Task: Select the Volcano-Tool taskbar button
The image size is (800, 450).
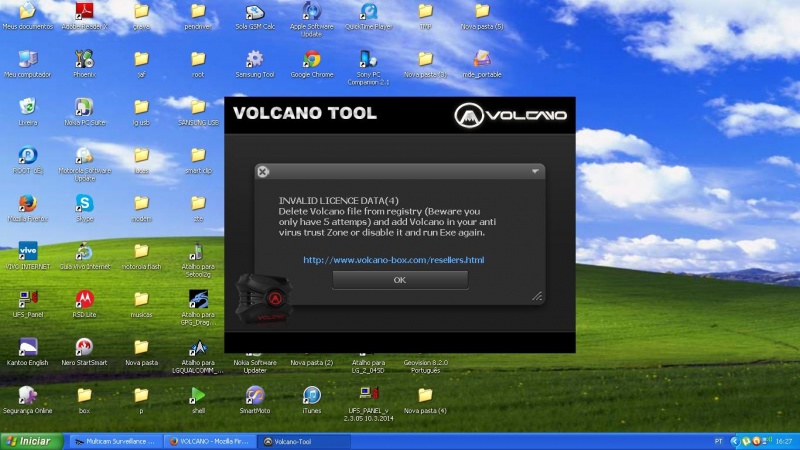Action: [305, 441]
